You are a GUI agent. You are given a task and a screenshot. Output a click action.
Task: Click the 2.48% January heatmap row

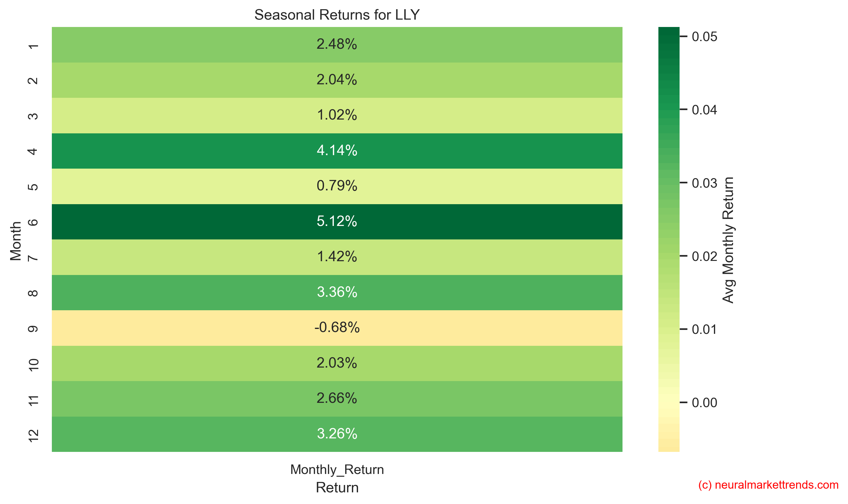click(337, 44)
